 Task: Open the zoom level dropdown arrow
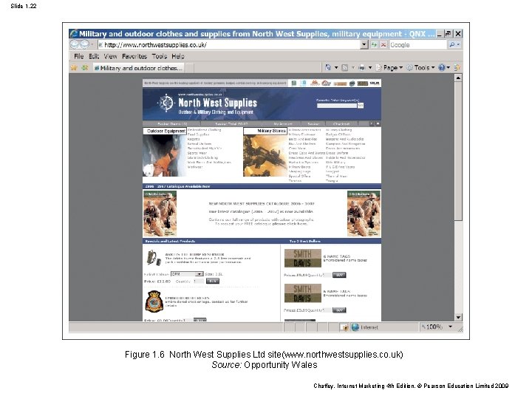tap(451, 327)
